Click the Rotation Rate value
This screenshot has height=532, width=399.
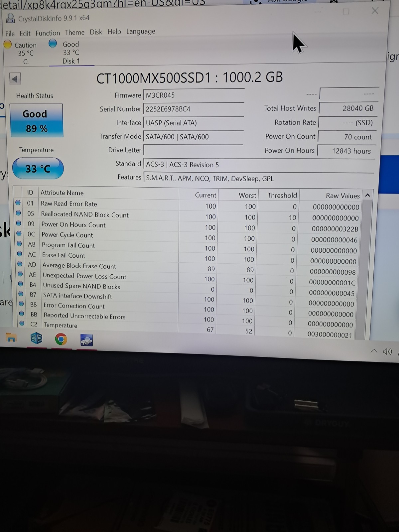(x=347, y=122)
